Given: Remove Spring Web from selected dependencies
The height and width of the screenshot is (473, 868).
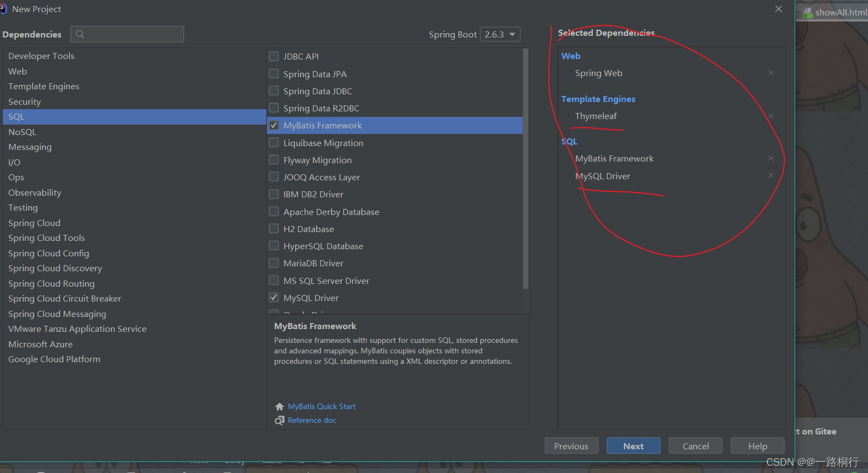Looking at the screenshot, I should pos(771,73).
